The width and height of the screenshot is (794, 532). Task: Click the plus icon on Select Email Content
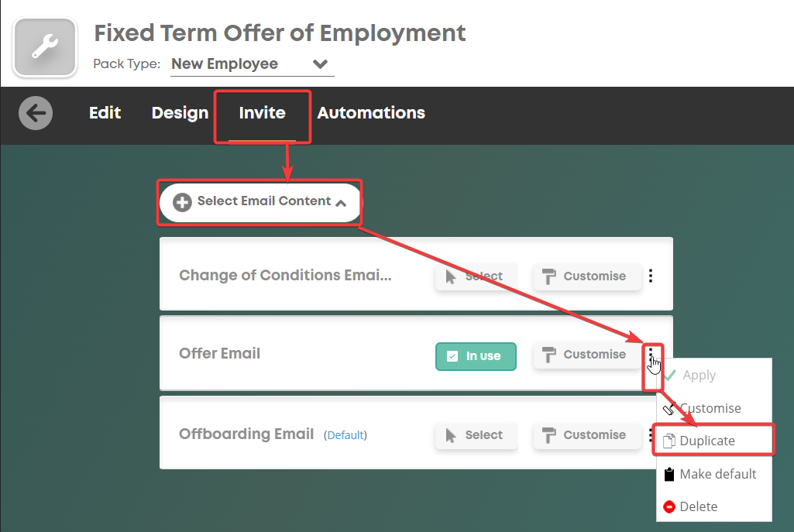coord(182,202)
